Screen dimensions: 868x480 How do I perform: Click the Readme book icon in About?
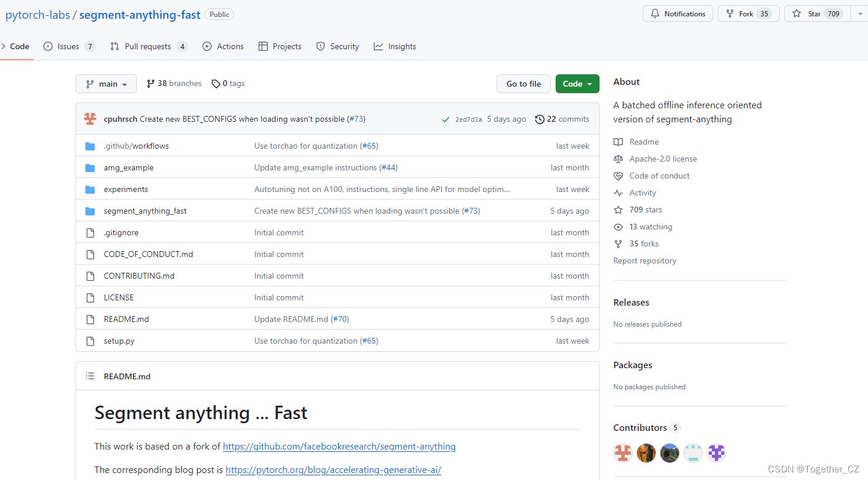point(618,142)
